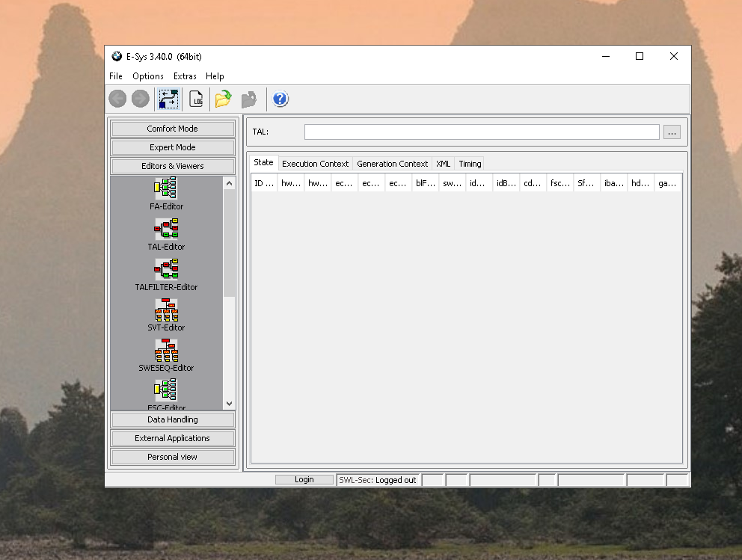The height and width of the screenshot is (560, 742).
Task: Click the Login button in status bar
Action: coord(304,479)
